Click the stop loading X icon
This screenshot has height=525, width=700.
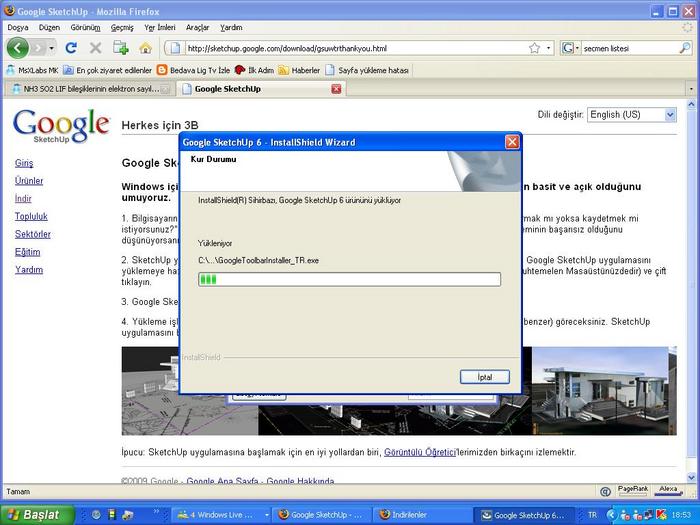(96, 47)
